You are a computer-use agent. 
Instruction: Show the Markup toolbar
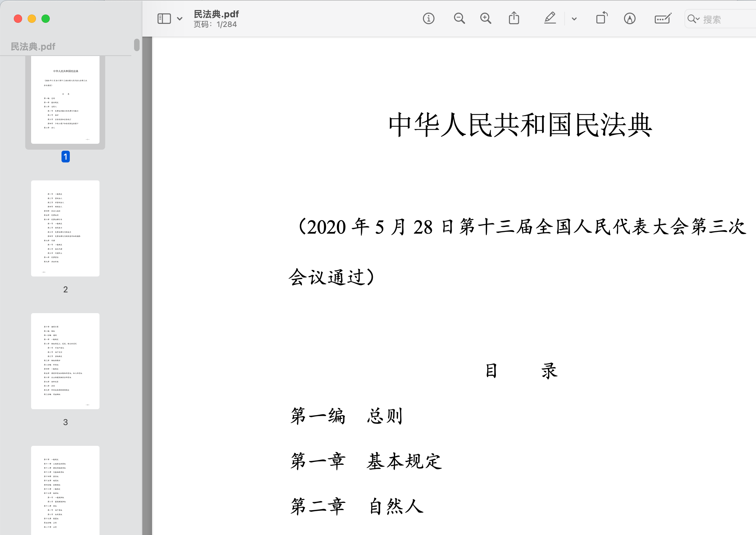pyautogui.click(x=630, y=18)
